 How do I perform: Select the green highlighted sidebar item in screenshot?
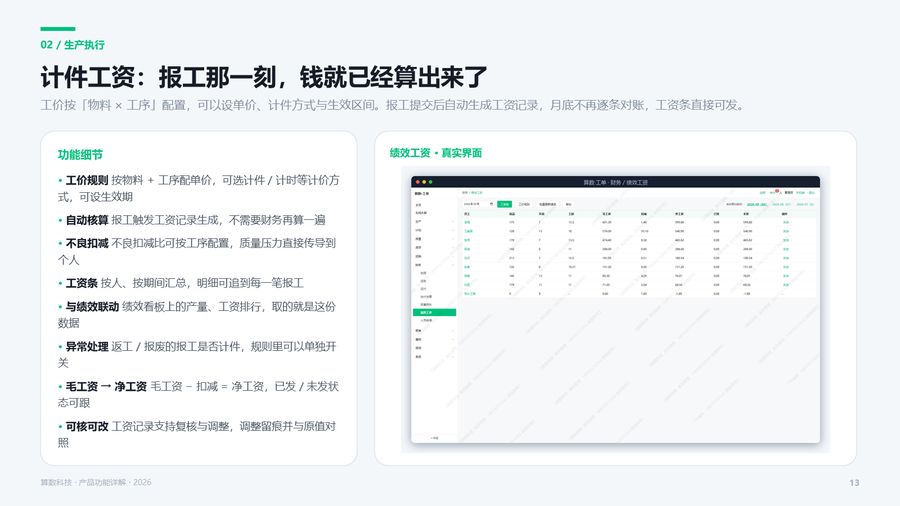point(435,313)
